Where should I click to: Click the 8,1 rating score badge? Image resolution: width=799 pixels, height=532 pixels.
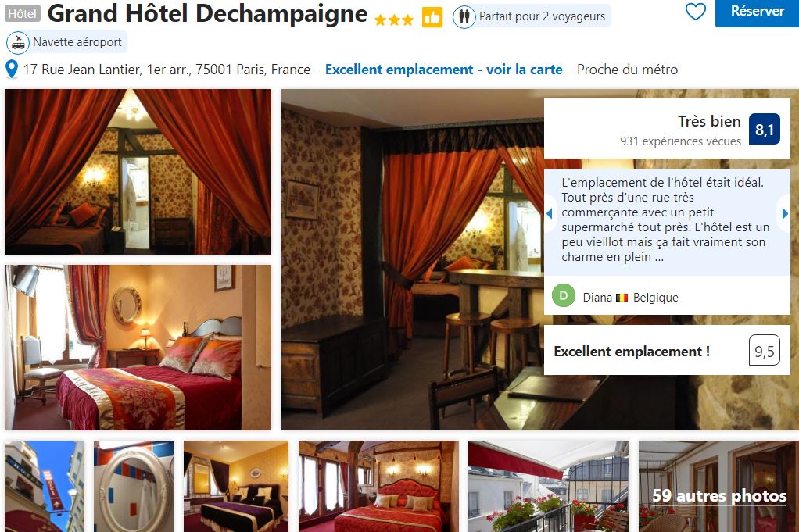765,130
